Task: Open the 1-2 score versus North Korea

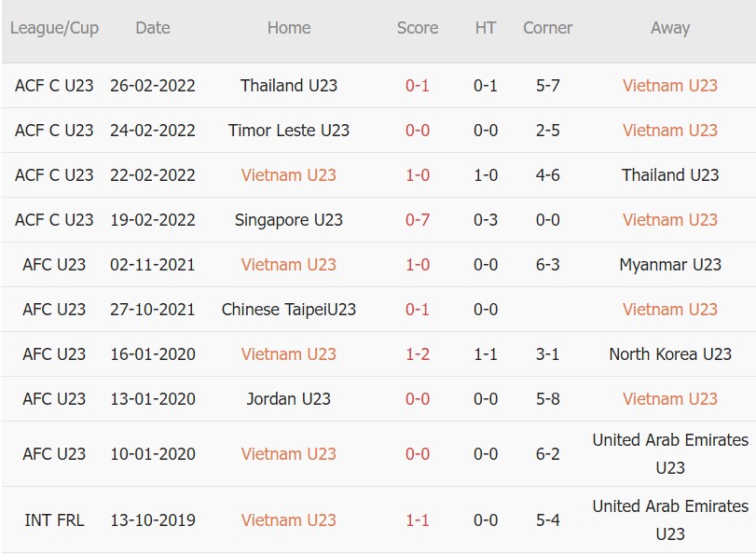Action: (x=418, y=354)
